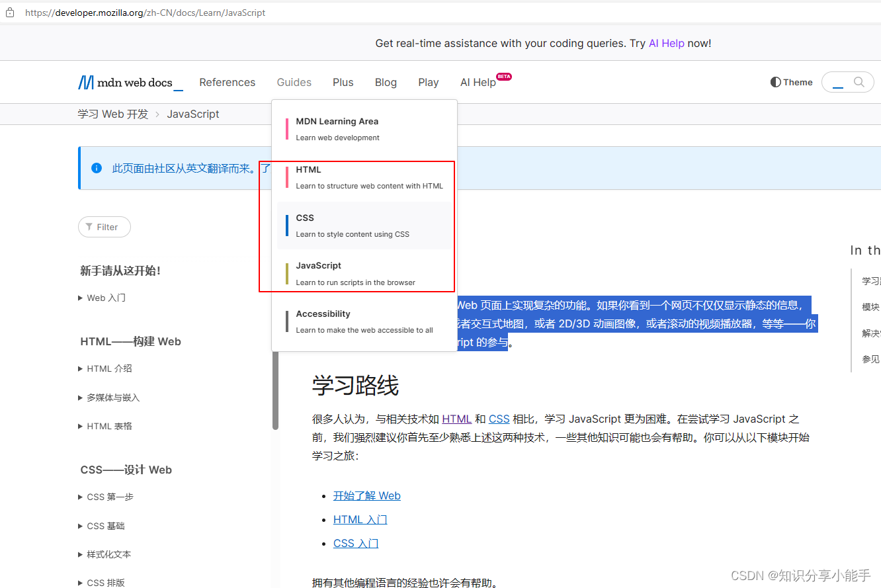Expand CSS 排版 in sidebar

click(102, 583)
